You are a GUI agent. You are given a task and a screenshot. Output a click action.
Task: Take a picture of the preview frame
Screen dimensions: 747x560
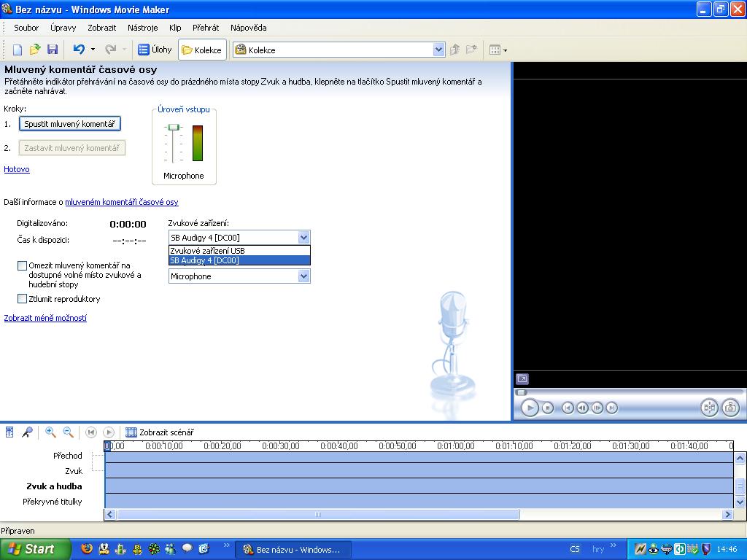click(731, 408)
